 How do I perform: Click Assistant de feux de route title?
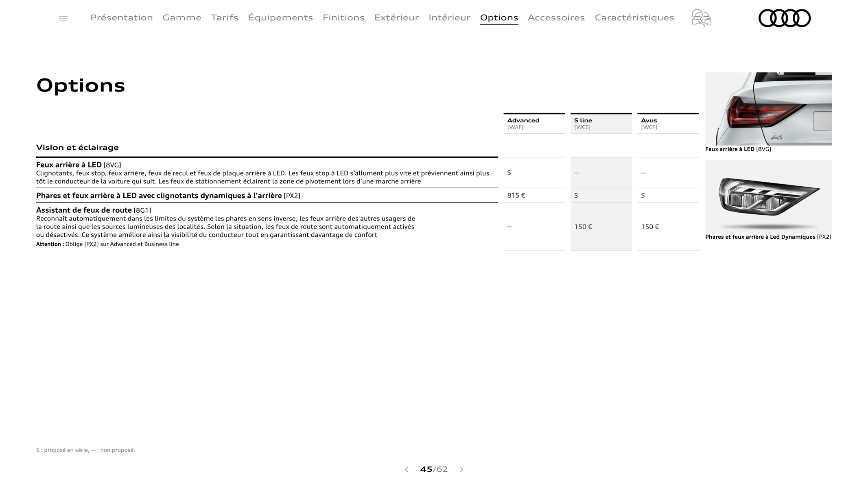[94, 210]
